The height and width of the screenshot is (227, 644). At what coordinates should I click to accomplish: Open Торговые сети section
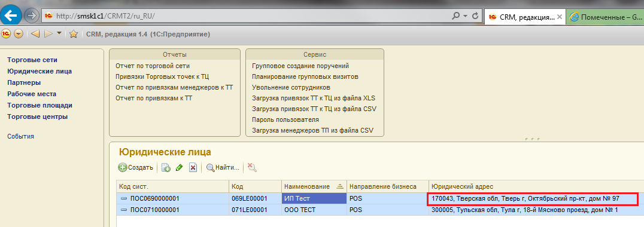[x=32, y=60]
